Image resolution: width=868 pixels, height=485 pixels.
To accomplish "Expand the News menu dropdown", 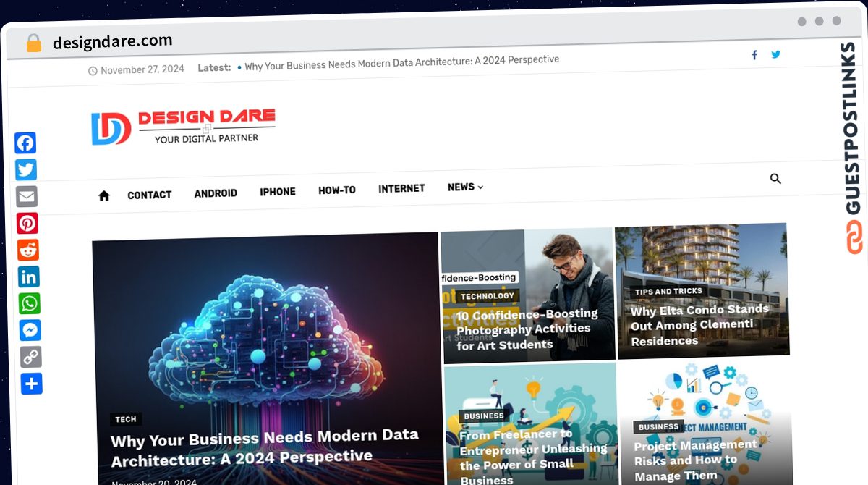I will tap(465, 187).
